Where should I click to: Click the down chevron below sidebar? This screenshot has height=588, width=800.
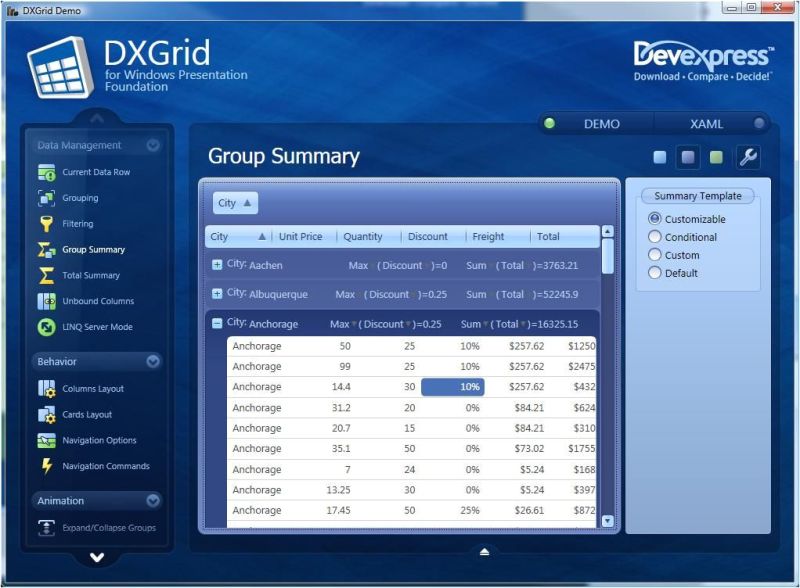[x=97, y=557]
